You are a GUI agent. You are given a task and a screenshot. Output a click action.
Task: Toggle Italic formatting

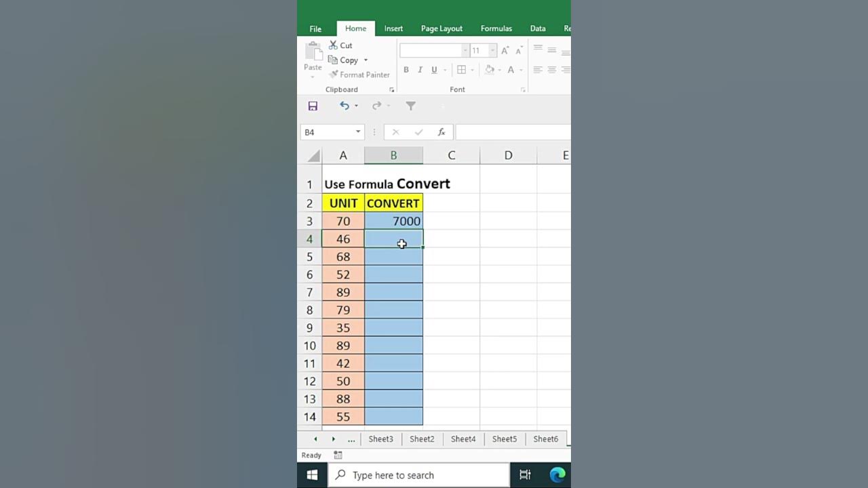(420, 70)
